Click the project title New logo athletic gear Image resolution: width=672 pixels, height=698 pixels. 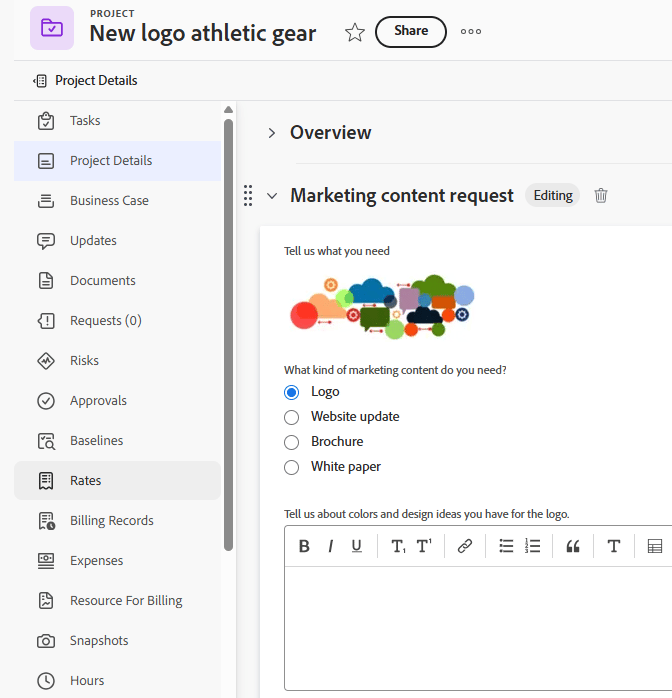[x=203, y=33]
